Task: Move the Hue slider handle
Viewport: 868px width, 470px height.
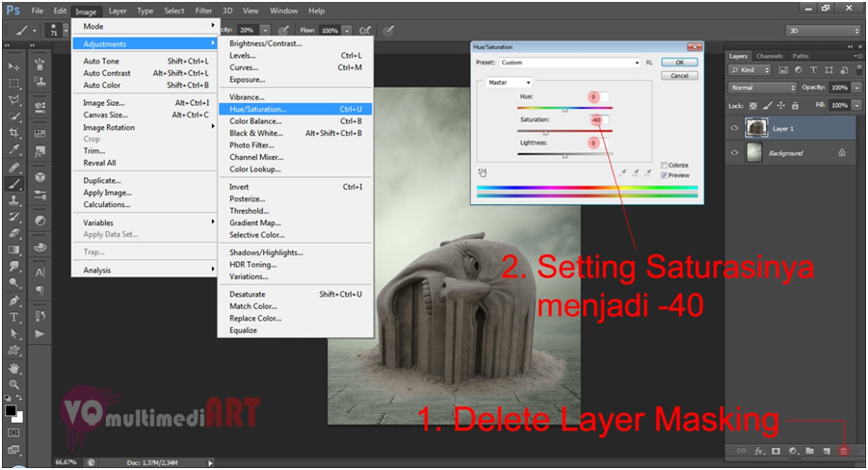Action: (565, 110)
